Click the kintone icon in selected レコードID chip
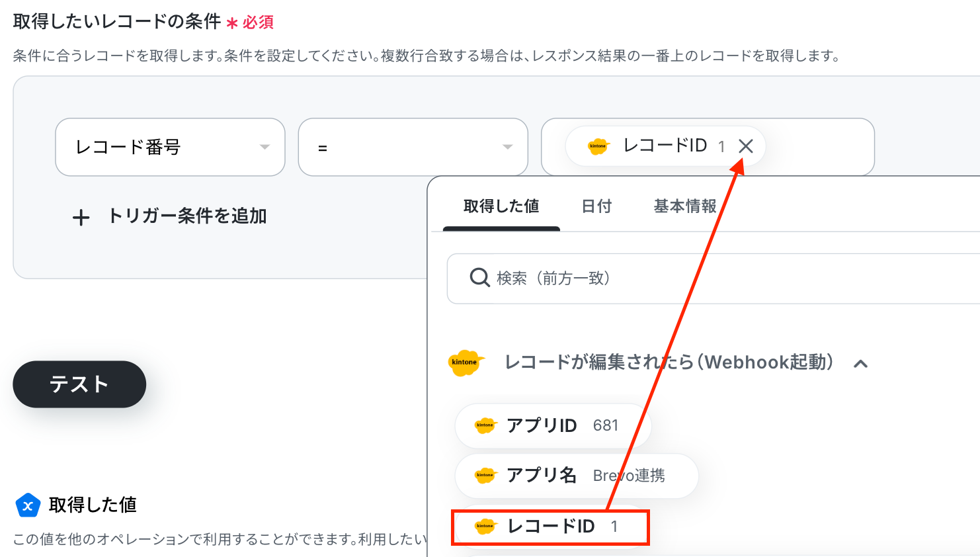This screenshot has height=557, width=980. click(598, 146)
